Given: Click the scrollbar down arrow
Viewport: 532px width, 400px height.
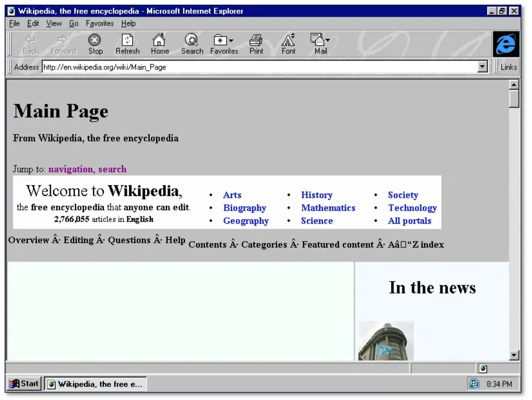Looking at the screenshot, I should click(514, 355).
